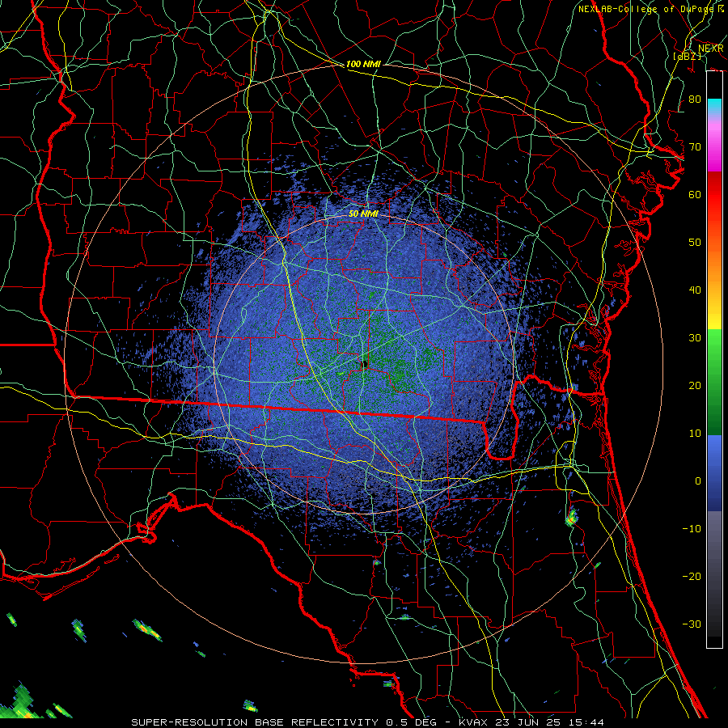The height and width of the screenshot is (728, 728).
Task: Click the "NEXR" label above the color scale
Action: click(710, 48)
